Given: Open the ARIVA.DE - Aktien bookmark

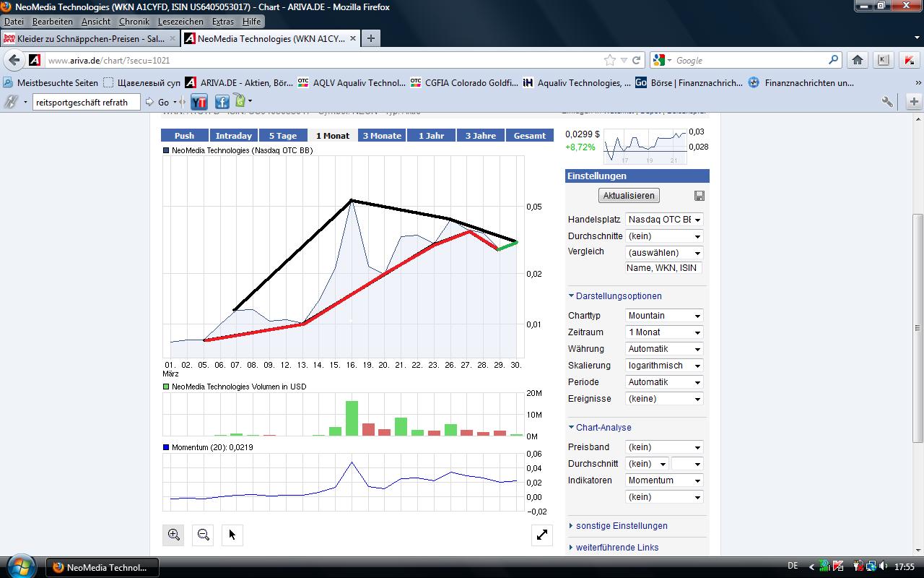Looking at the screenshot, I should tap(239, 83).
